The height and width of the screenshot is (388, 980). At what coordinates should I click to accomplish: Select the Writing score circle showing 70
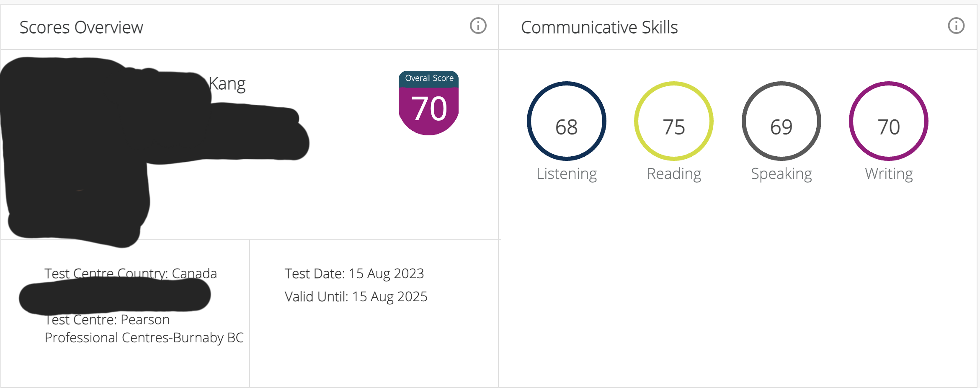point(889,121)
